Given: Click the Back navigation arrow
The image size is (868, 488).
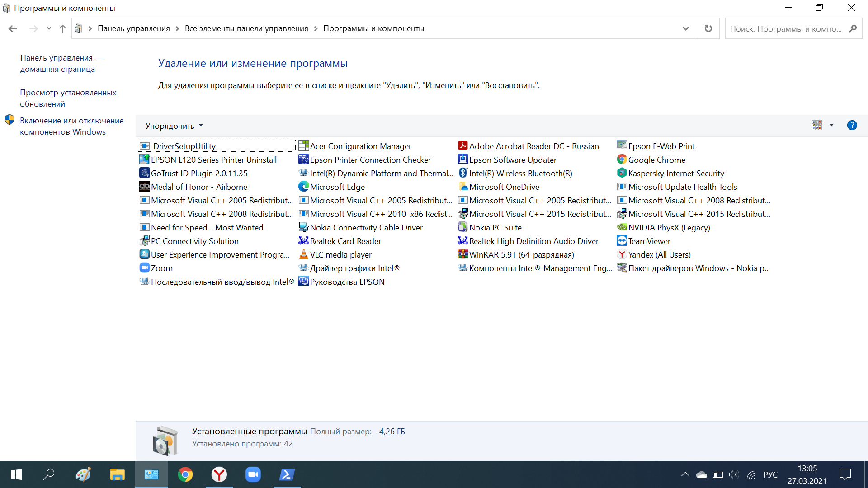Looking at the screenshot, I should [x=13, y=28].
